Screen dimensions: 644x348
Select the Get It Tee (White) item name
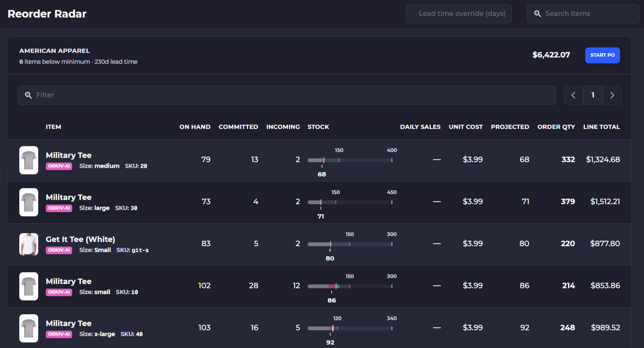pyautogui.click(x=80, y=240)
